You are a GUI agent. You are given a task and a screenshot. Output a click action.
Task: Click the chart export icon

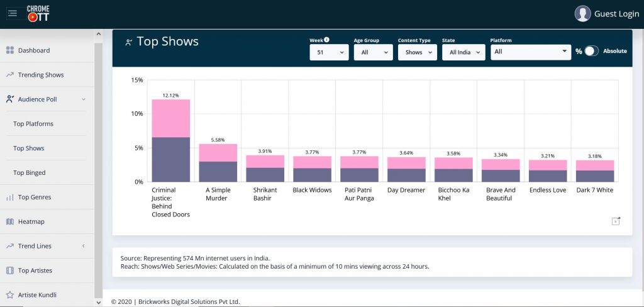tap(616, 221)
